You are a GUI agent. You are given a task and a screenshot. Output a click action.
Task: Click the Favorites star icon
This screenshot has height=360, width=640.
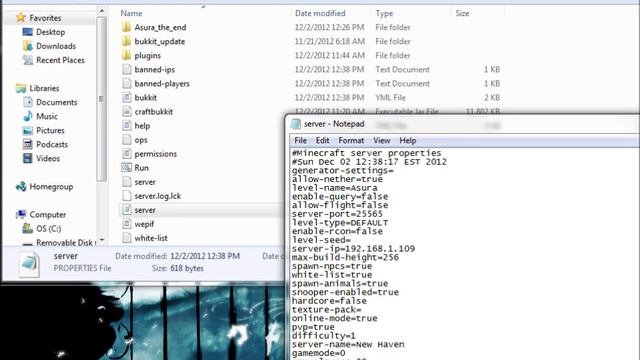(x=20, y=18)
